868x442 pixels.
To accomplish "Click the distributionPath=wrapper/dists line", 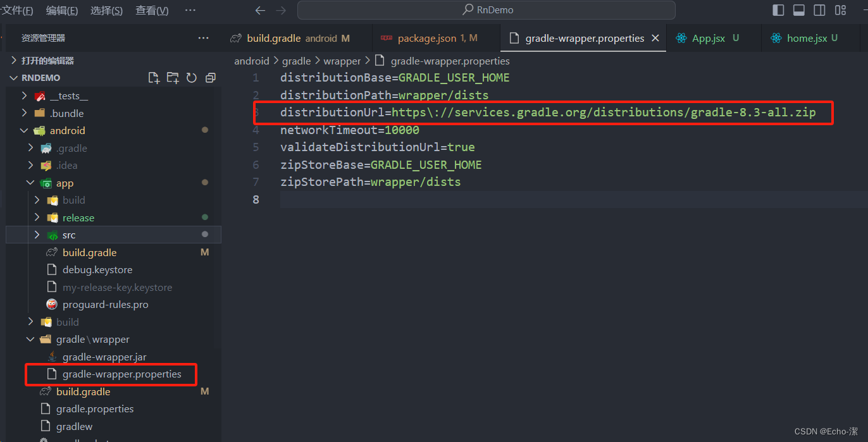I will (x=384, y=95).
